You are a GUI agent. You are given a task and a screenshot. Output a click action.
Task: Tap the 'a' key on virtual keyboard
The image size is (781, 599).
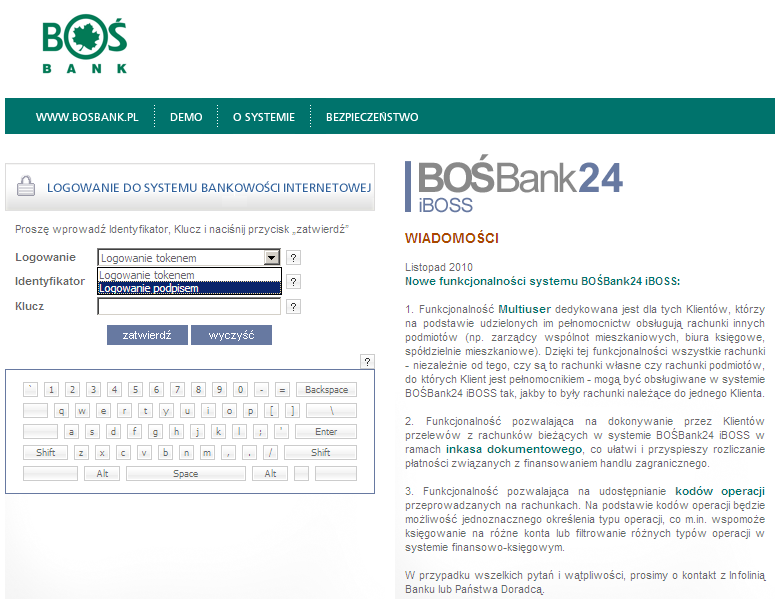[71, 431]
